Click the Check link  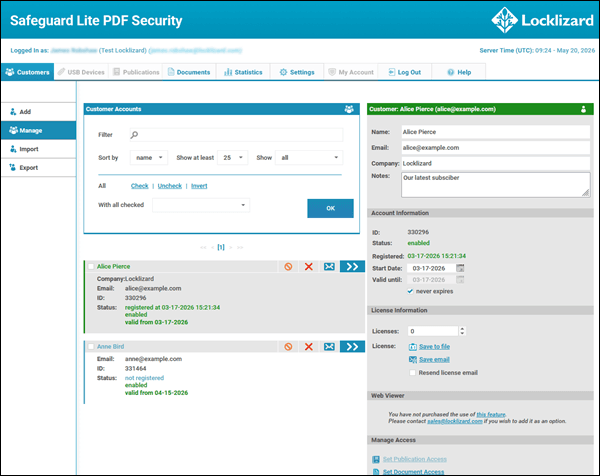tap(139, 186)
